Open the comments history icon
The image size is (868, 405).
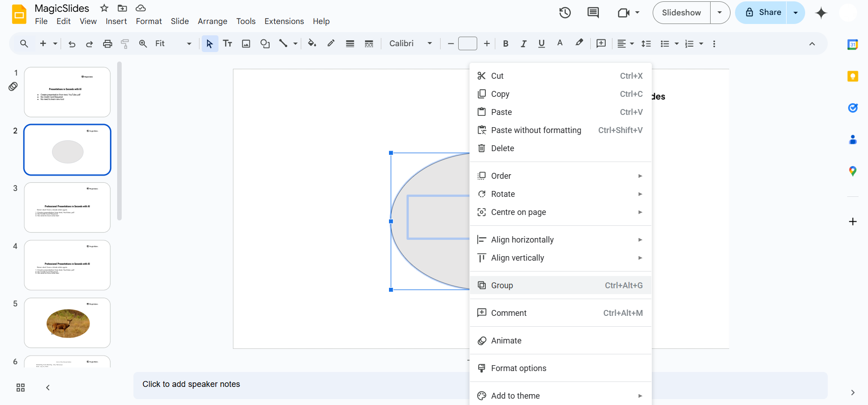click(593, 13)
